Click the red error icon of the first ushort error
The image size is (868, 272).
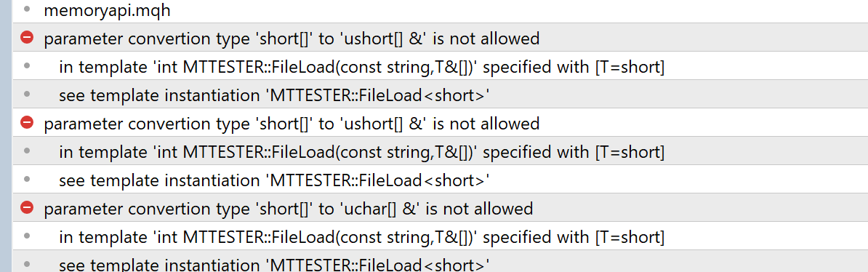(x=27, y=38)
